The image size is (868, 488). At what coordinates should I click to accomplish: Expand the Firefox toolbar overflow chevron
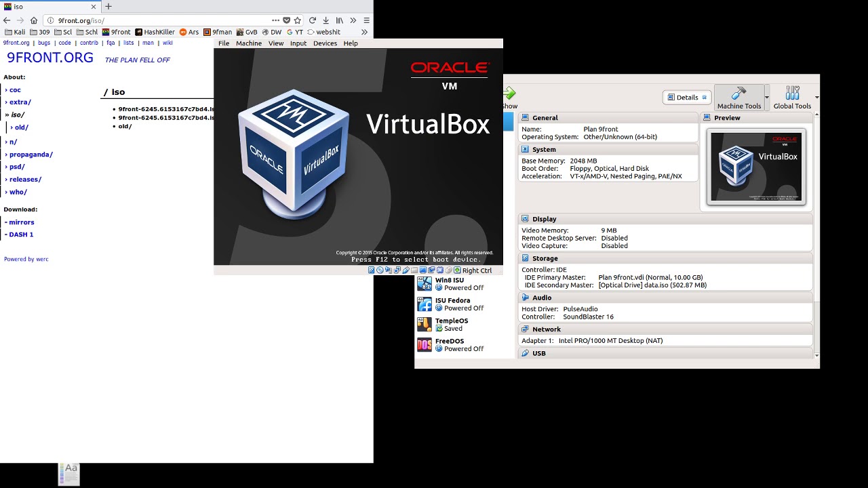(x=353, y=20)
